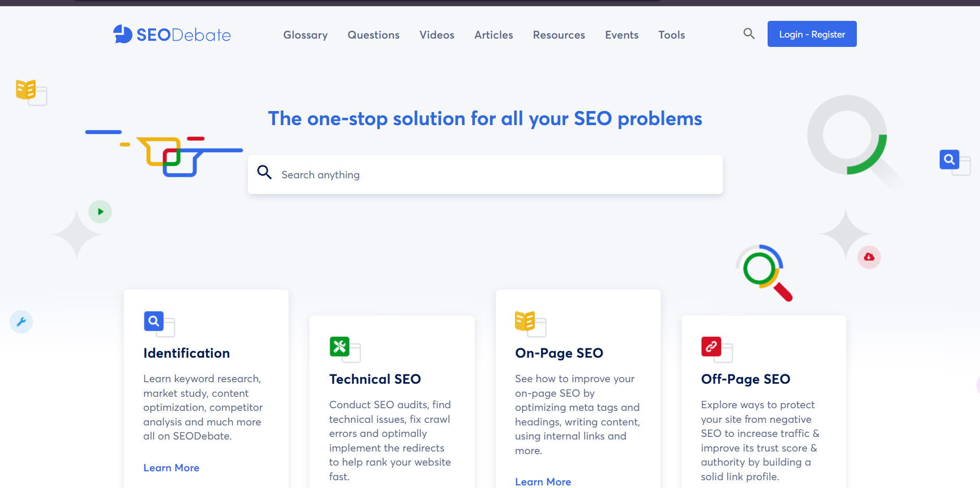This screenshot has width=980, height=488.
Task: Open the Glossary menu item
Action: [x=305, y=35]
